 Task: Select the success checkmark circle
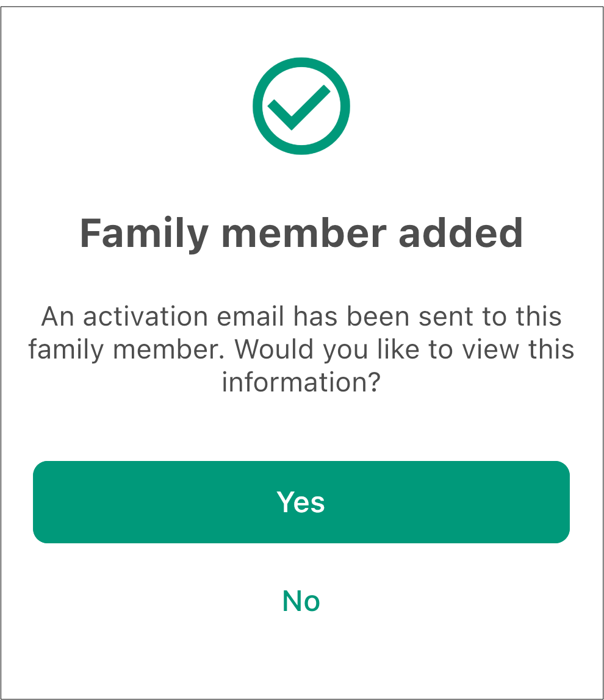[301, 106]
